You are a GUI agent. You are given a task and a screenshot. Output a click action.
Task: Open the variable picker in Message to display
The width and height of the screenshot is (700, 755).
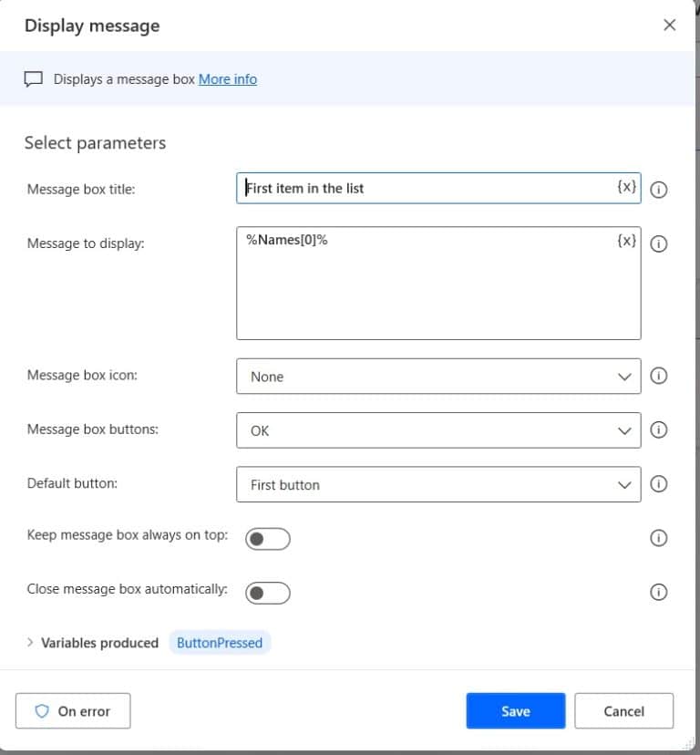(x=626, y=241)
